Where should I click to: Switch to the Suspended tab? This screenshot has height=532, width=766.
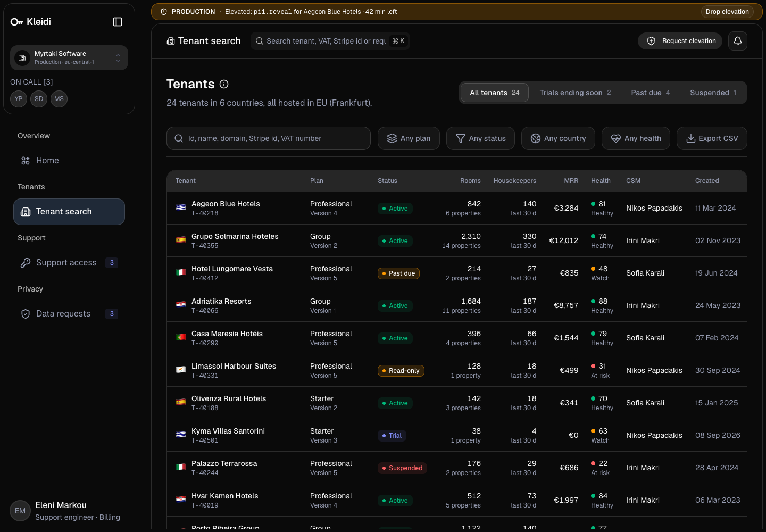(x=713, y=93)
